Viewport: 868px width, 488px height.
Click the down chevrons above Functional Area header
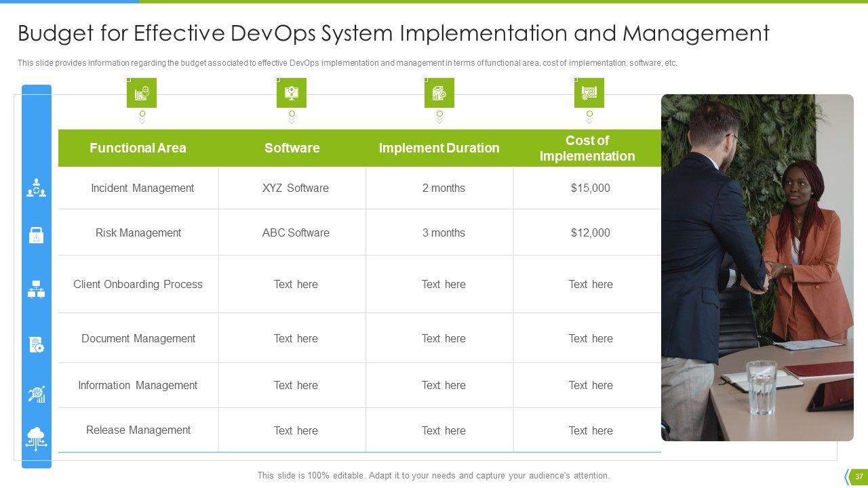point(142,121)
